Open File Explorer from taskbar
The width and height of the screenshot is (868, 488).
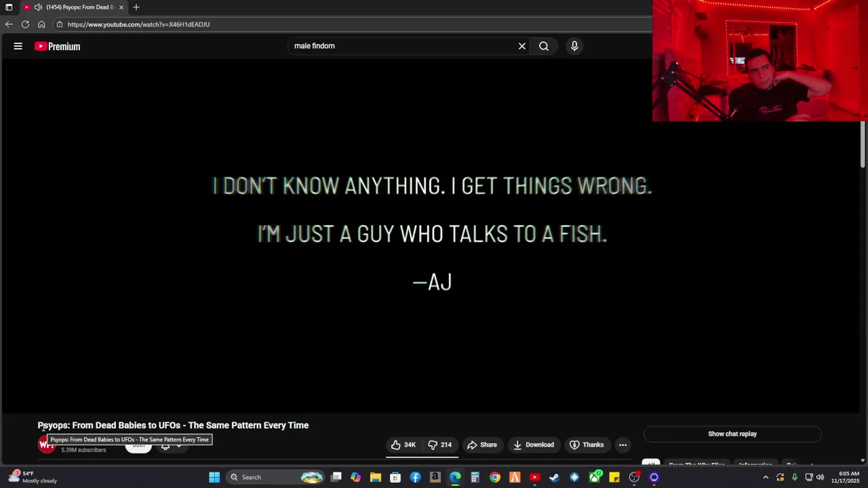pos(375,477)
